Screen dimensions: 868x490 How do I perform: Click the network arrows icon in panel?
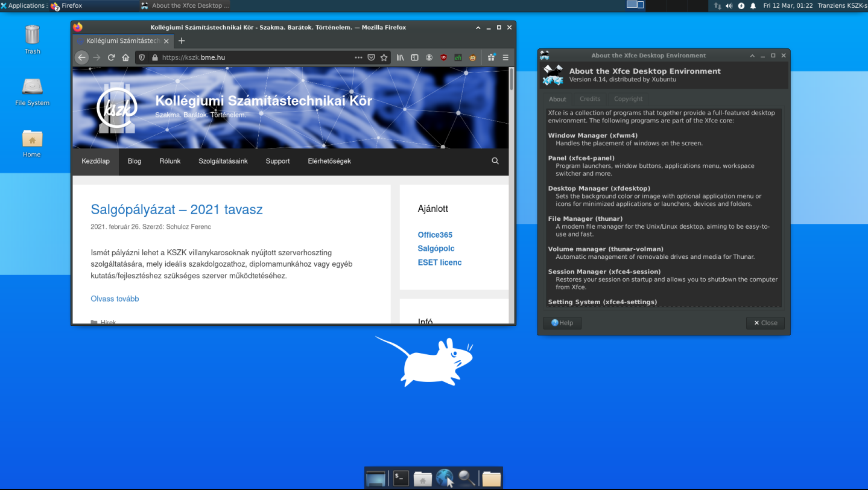click(x=717, y=5)
